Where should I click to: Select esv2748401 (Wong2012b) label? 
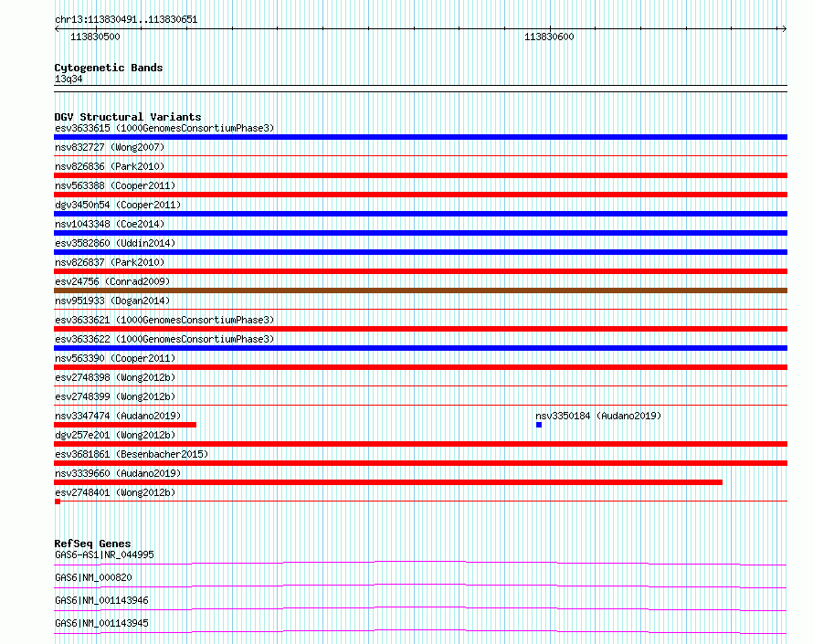point(115,492)
